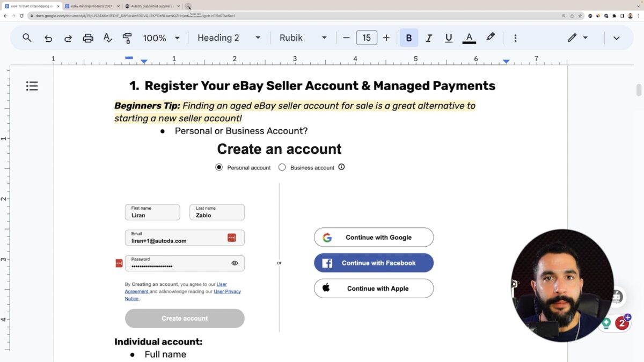The height and width of the screenshot is (362, 644).
Task: Click the red notification badge showing 2
Action: 622,323
